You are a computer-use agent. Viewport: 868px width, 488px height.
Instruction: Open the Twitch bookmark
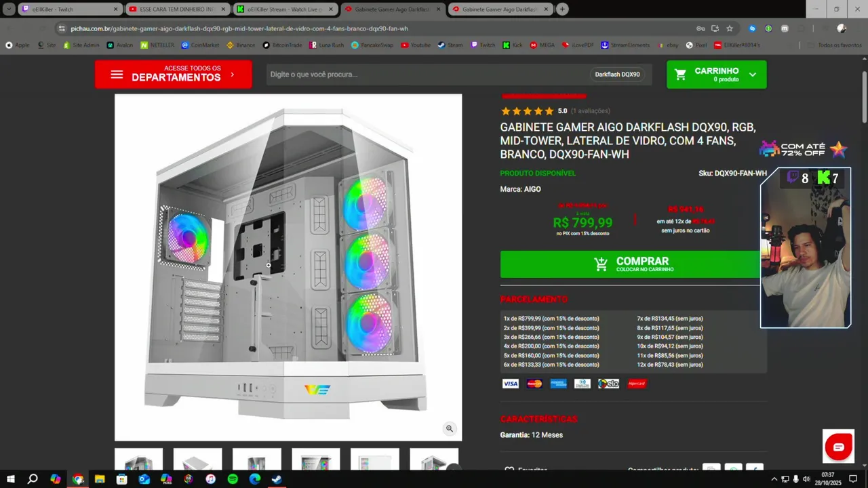point(483,45)
